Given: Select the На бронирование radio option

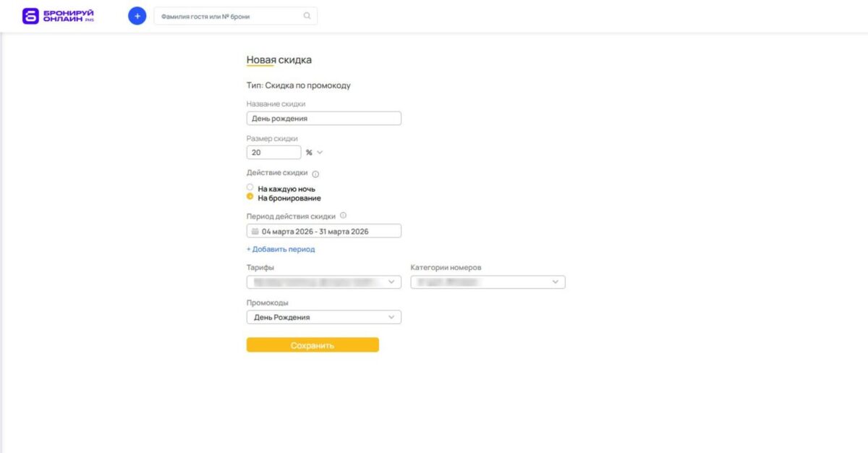Looking at the screenshot, I should (251, 198).
